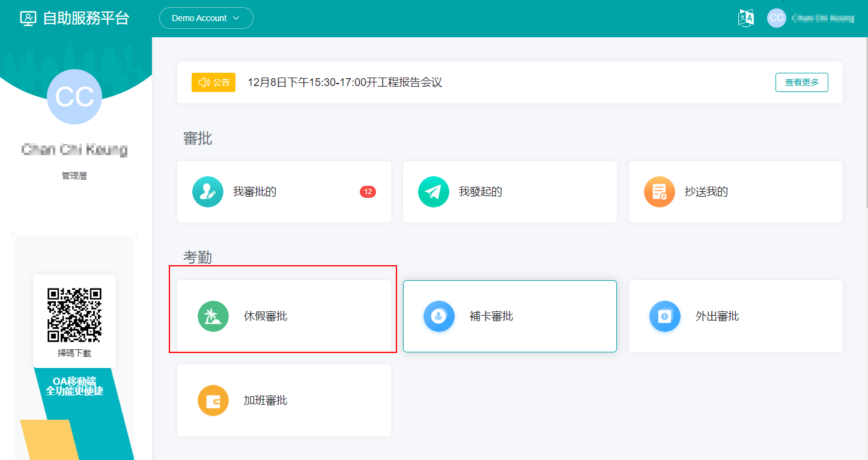This screenshot has height=460, width=868.
Task: Click the profile name under the avatar
Action: [74, 150]
